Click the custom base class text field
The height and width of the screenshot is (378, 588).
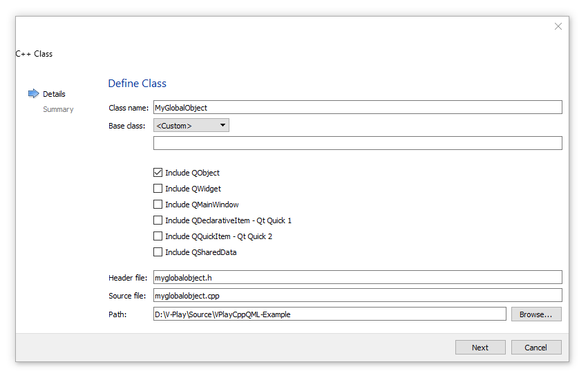[358, 143]
